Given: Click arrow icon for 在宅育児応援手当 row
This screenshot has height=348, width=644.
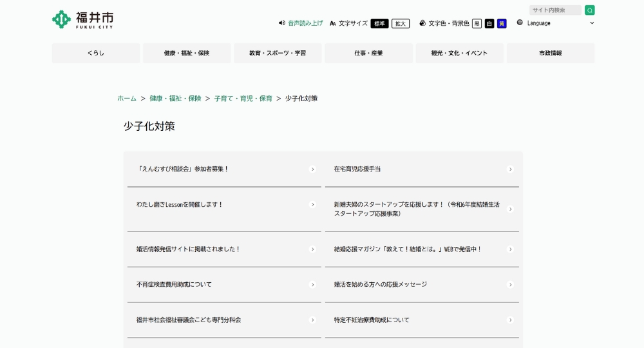Looking at the screenshot, I should click(510, 169).
